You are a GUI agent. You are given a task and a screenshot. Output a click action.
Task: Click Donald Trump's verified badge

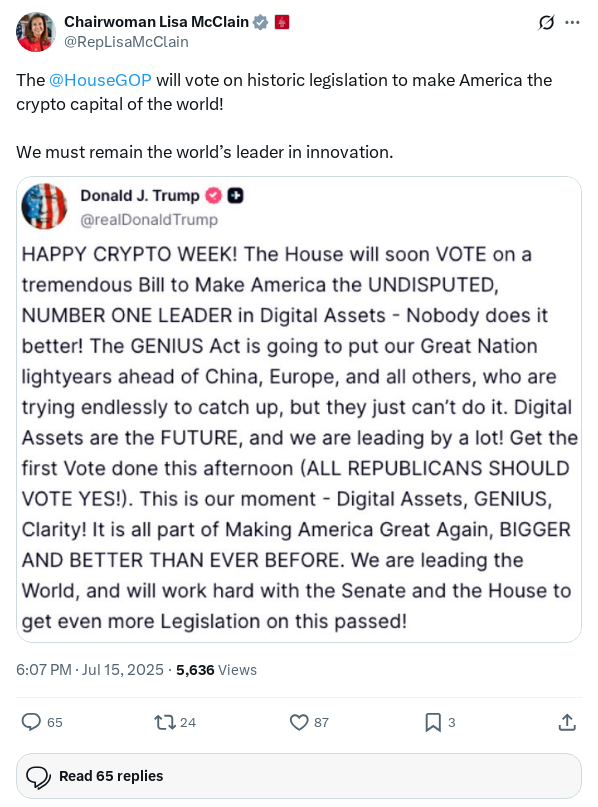click(213, 196)
